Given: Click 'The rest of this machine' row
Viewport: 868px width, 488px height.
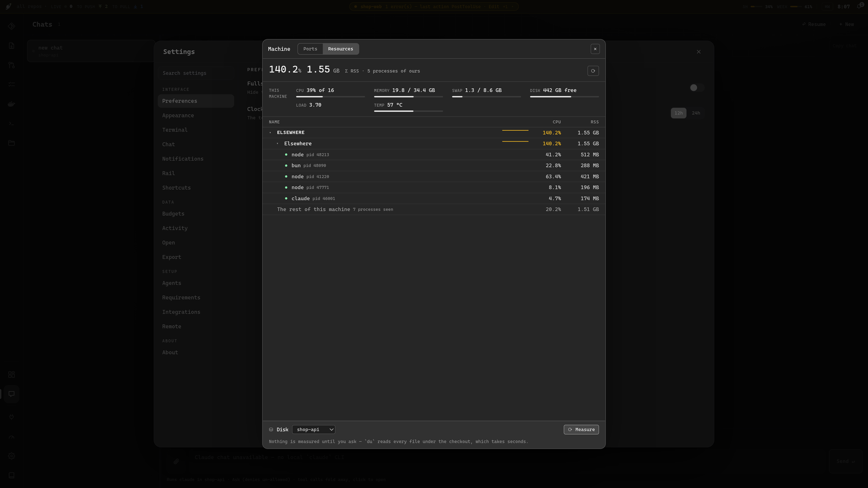Looking at the screenshot, I should (x=434, y=209).
